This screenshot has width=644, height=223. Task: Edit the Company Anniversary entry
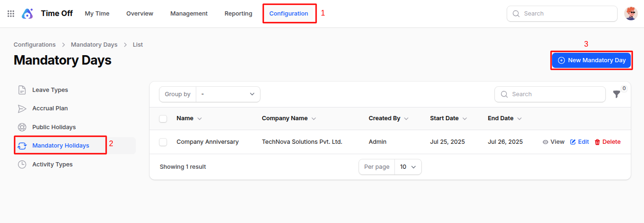point(579,142)
